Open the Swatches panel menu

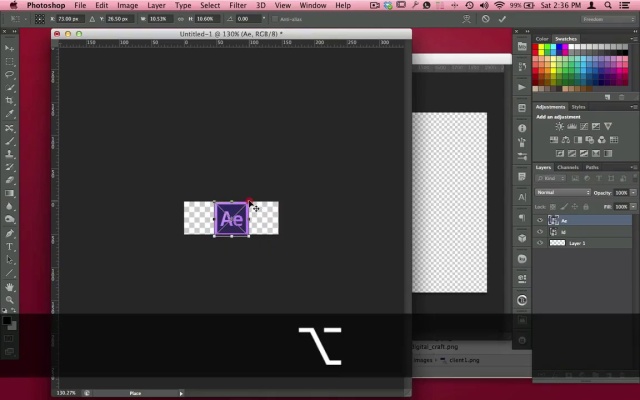point(633,39)
